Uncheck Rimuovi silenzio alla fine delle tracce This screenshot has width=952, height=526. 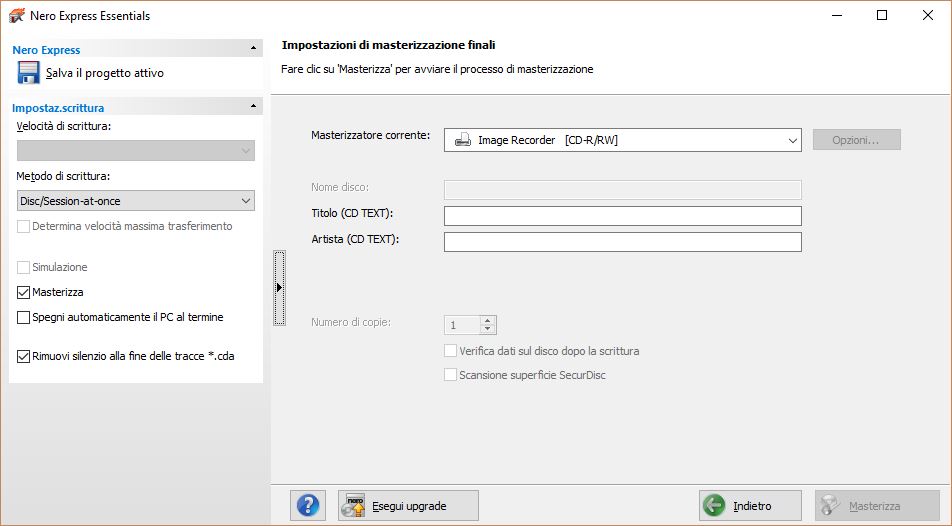(23, 357)
